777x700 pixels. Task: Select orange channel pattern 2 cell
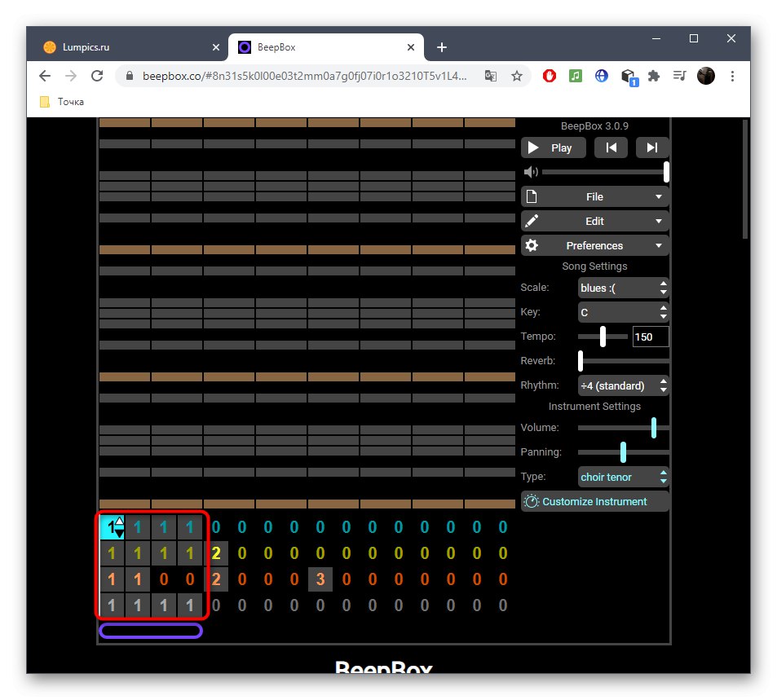click(x=216, y=579)
